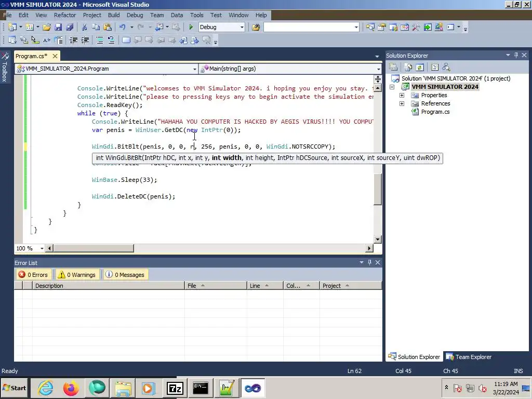Sort Error List by Project column
This screenshot has height=399, width=532.
point(351,286)
